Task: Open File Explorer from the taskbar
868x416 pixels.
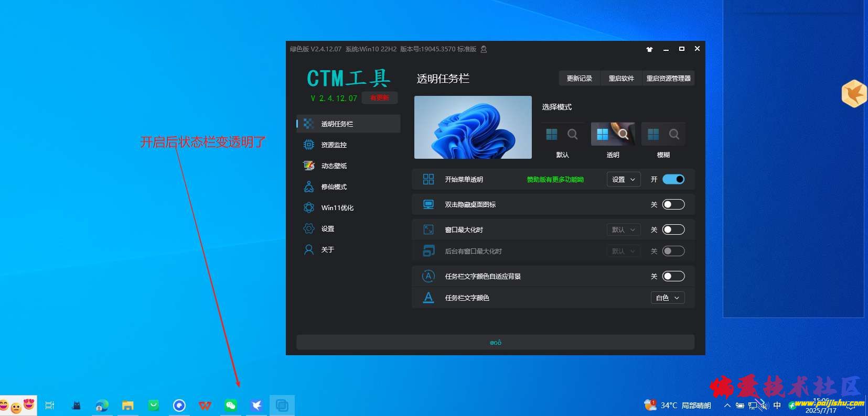Action: click(x=127, y=406)
